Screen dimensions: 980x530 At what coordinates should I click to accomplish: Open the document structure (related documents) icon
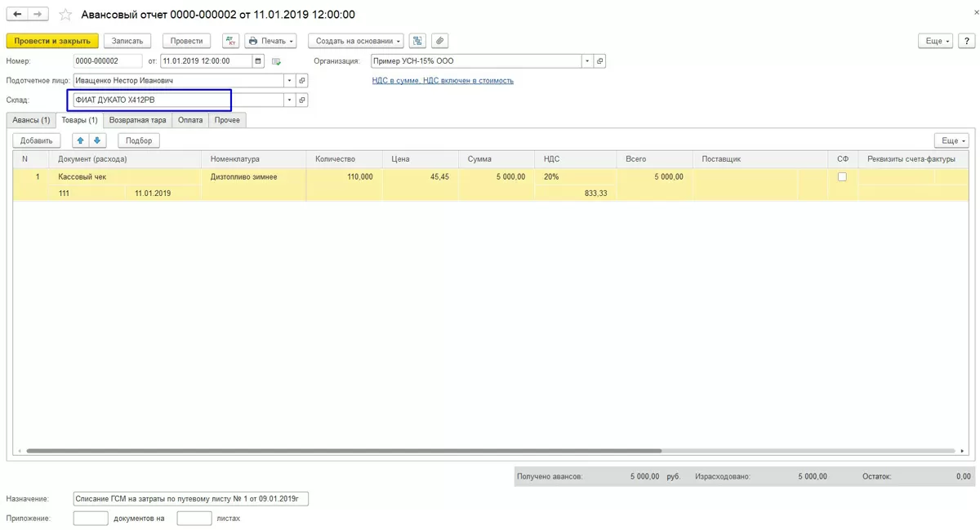coord(417,41)
